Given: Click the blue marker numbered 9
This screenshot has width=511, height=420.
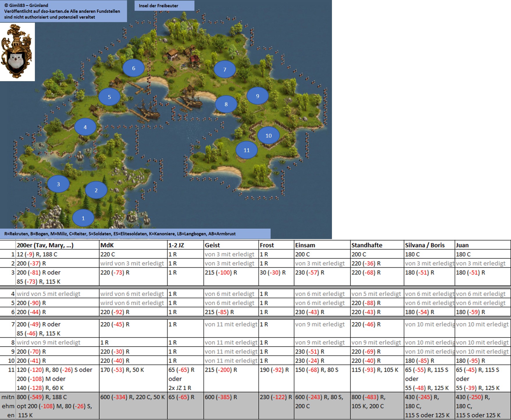Looking at the screenshot, I should (x=258, y=96).
